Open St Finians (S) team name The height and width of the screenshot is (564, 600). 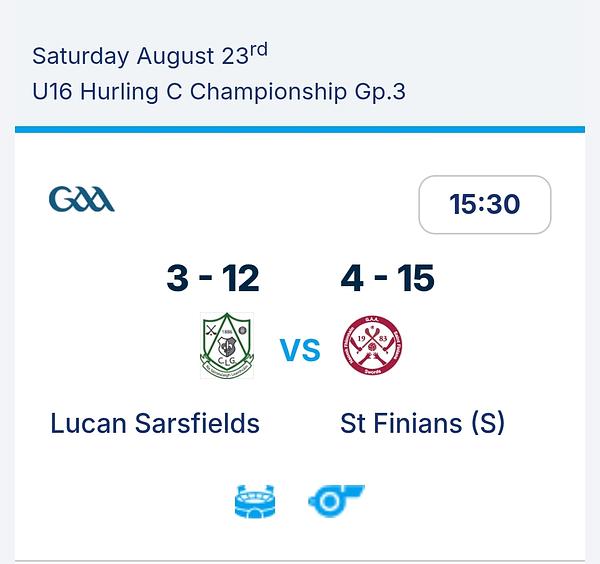[422, 424]
